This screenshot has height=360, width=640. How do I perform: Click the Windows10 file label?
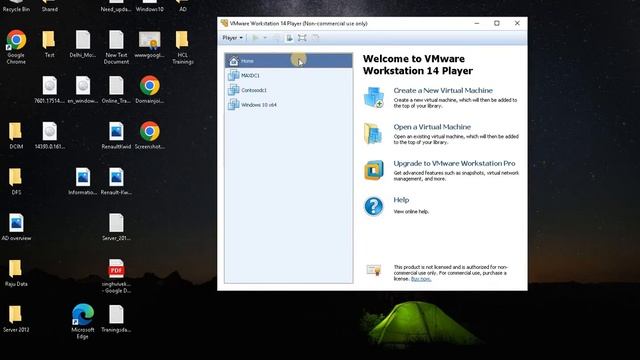149,9
